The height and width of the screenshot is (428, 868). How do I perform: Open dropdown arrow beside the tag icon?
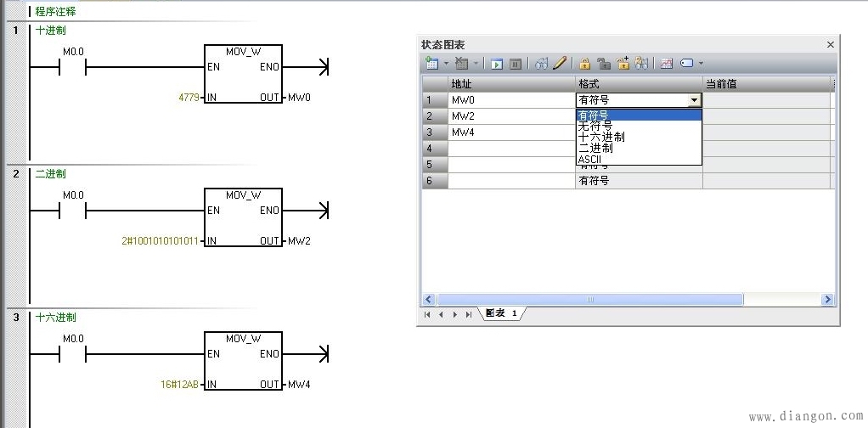tap(701, 64)
